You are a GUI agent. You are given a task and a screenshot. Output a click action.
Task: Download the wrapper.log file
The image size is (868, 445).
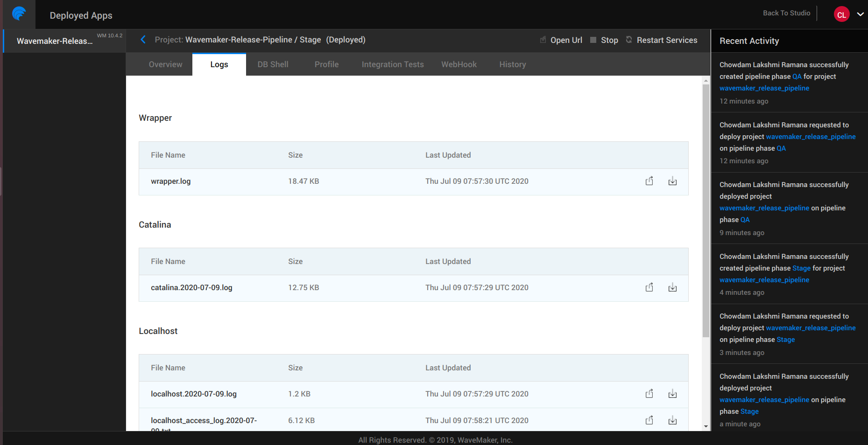(672, 181)
